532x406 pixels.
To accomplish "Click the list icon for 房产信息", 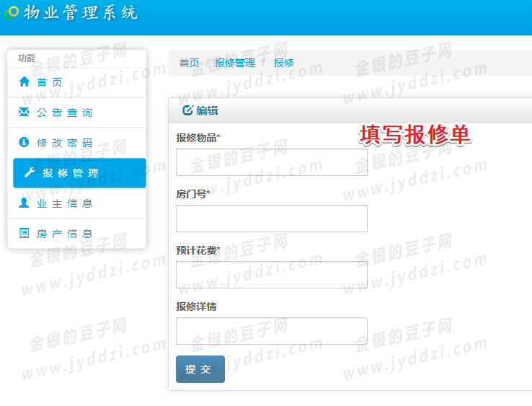I will tap(24, 233).
